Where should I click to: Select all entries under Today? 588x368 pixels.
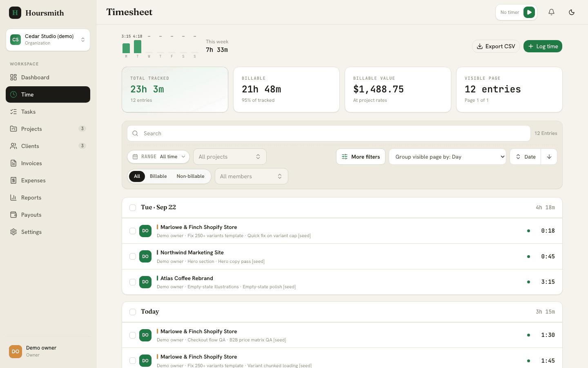click(133, 312)
